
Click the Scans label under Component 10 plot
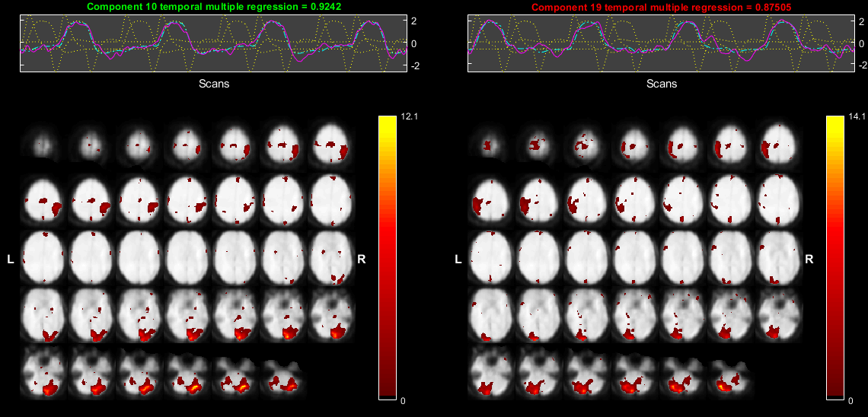214,84
